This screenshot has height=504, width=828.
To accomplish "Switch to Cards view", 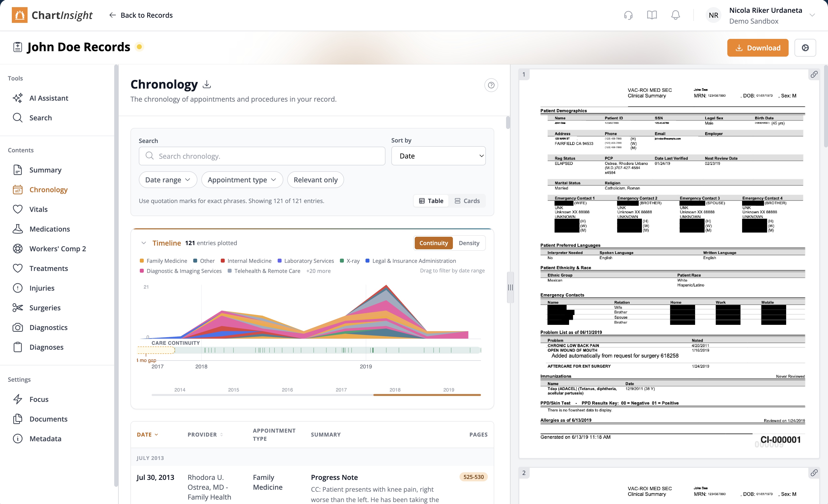I will [467, 201].
